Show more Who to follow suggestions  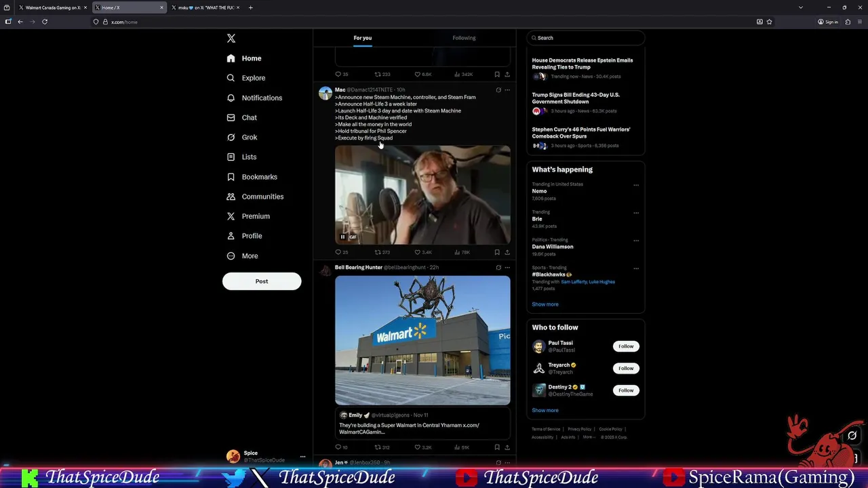(545, 410)
